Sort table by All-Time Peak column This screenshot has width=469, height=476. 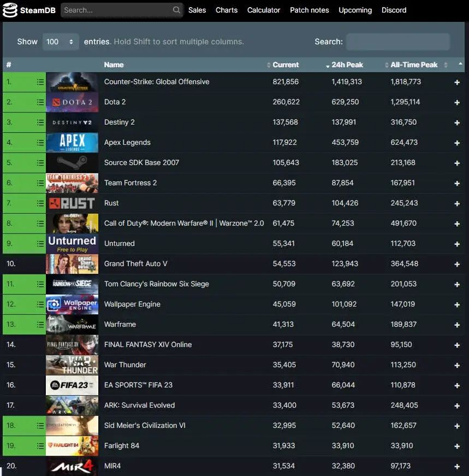[x=414, y=64]
